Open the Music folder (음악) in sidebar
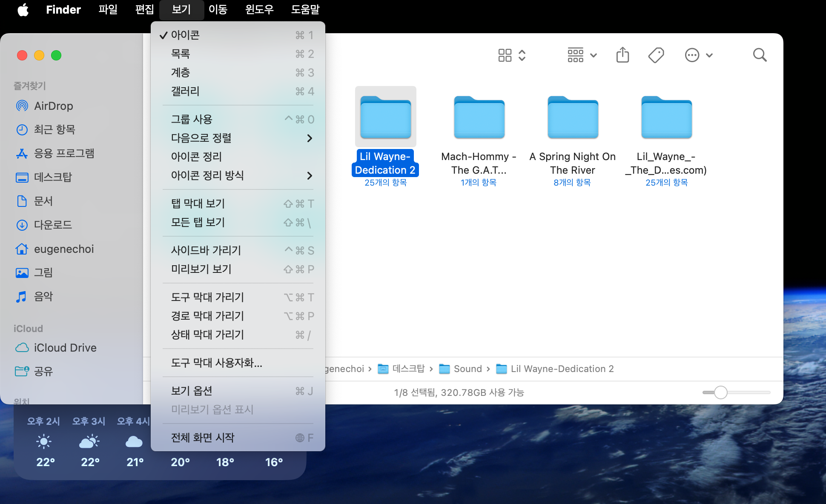The height and width of the screenshot is (504, 826). click(x=43, y=296)
